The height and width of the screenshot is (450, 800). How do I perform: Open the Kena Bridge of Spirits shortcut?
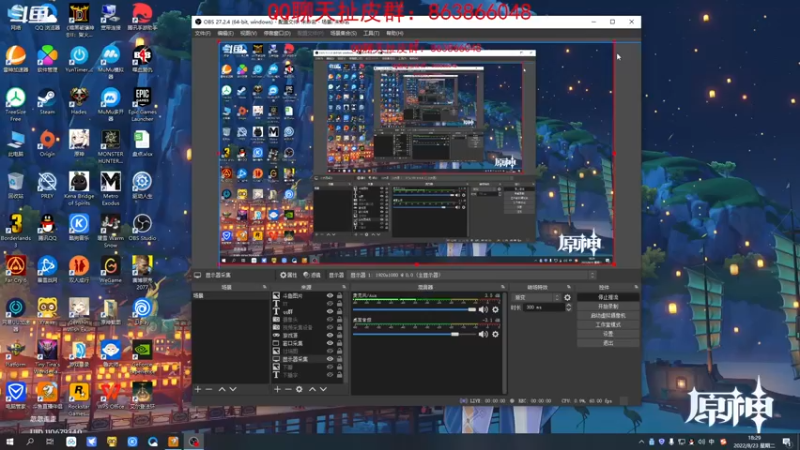(x=79, y=189)
